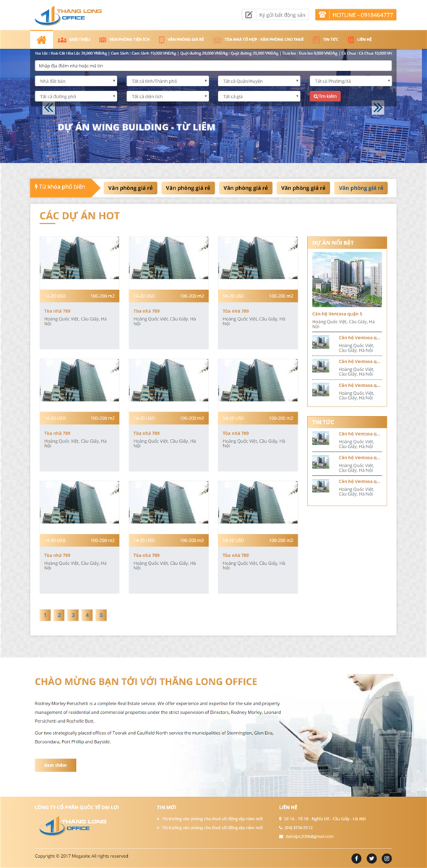Go to page 3 in pagination

point(73,615)
